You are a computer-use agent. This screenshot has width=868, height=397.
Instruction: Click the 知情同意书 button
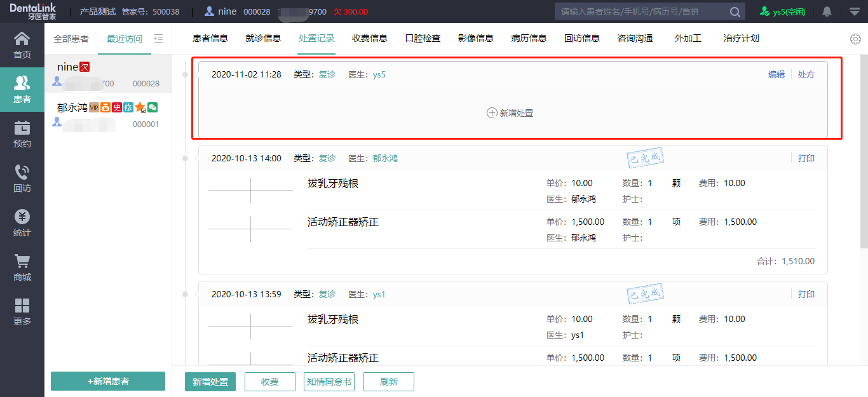pyautogui.click(x=329, y=382)
